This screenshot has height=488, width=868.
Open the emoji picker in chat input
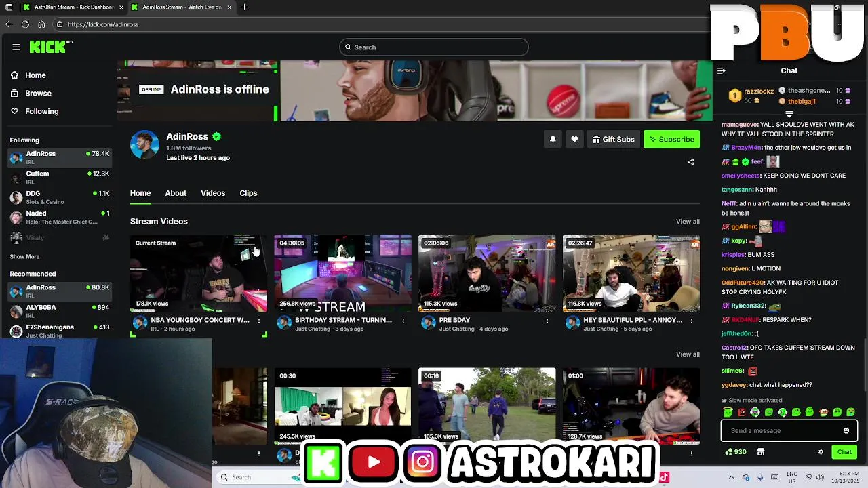coord(846,430)
